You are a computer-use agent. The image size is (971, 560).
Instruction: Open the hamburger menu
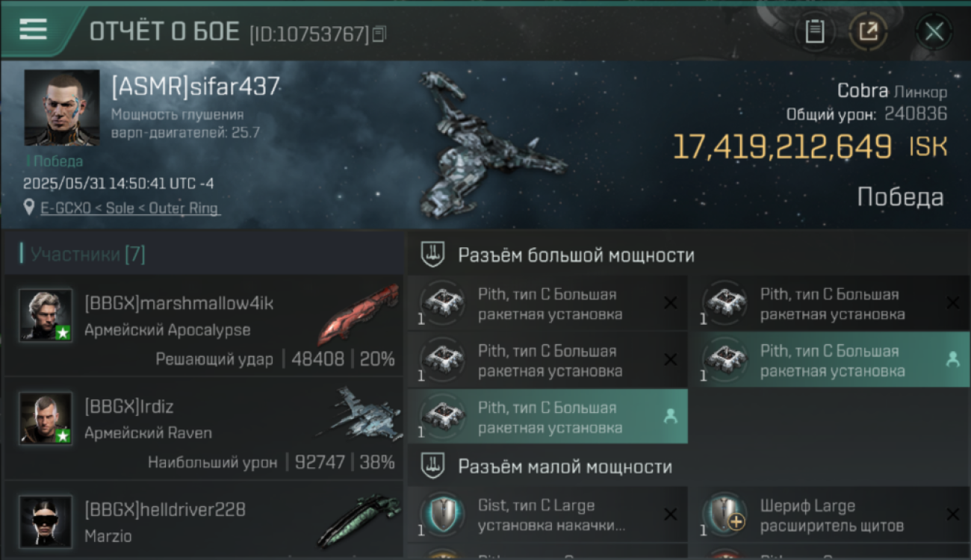tap(34, 29)
